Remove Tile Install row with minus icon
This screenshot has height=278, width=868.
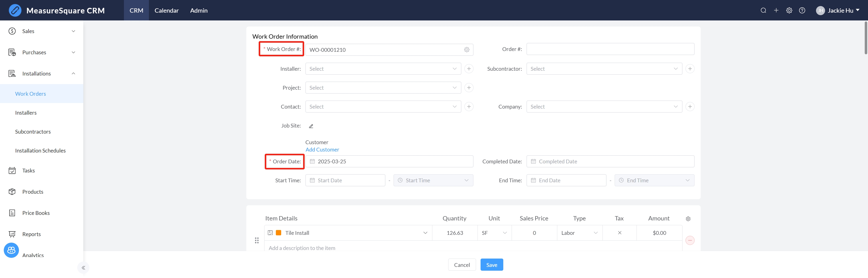click(690, 240)
